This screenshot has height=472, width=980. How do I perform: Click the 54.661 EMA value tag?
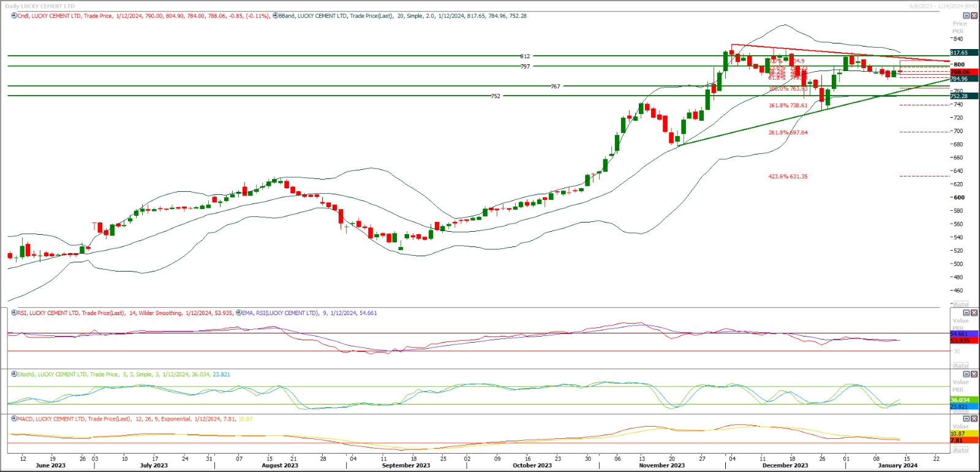coord(964,334)
